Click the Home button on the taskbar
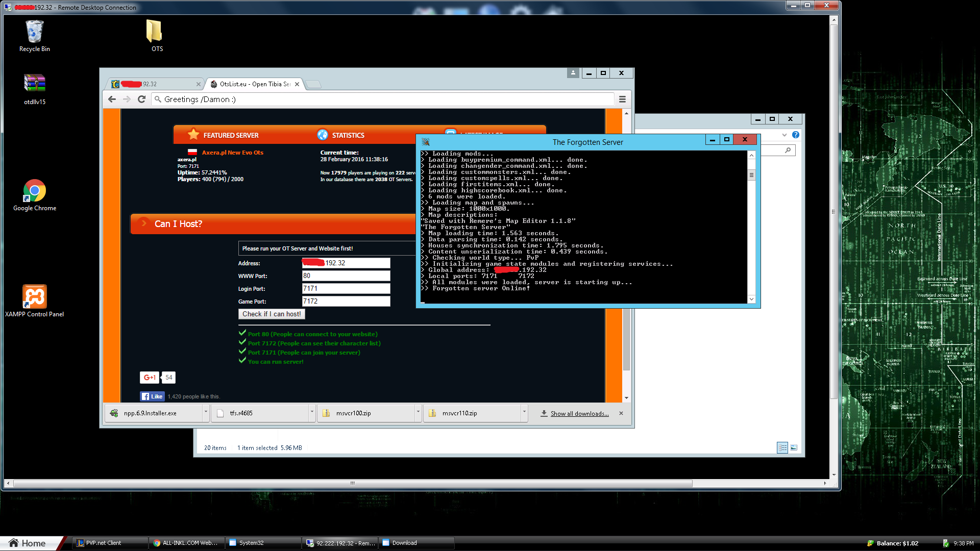Viewport: 980px width, 551px height. [28, 543]
